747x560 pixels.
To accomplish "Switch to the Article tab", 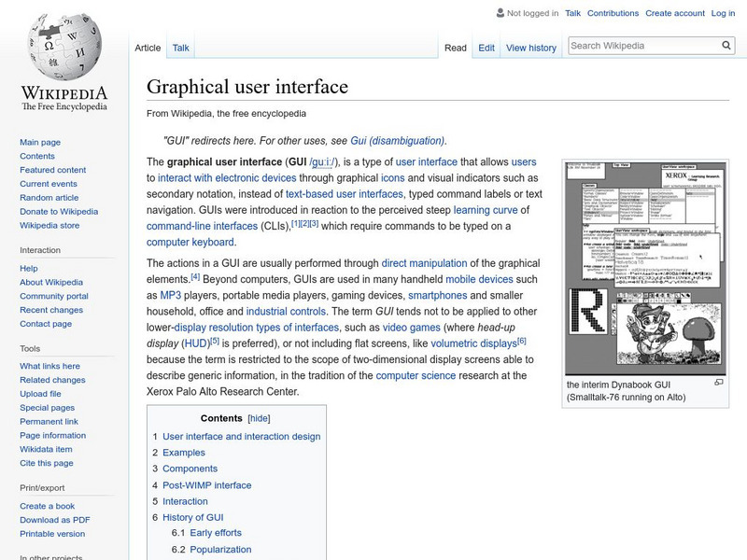I will tap(148, 48).
